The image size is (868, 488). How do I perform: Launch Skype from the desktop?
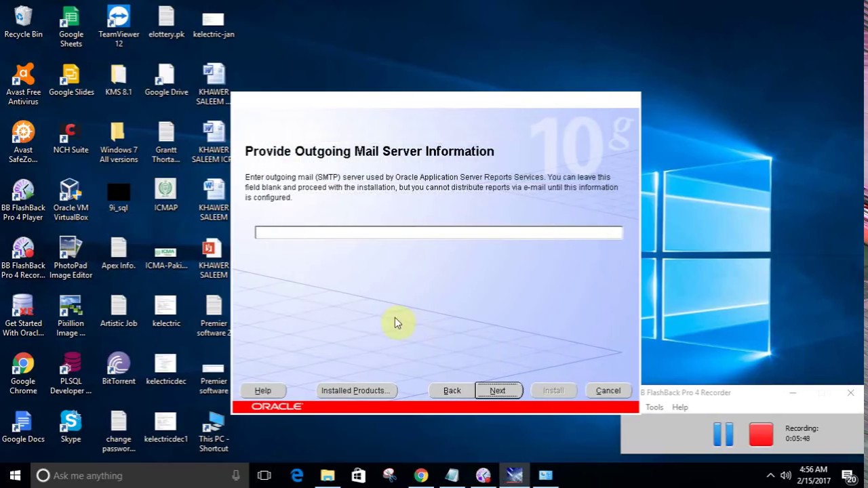click(x=71, y=427)
